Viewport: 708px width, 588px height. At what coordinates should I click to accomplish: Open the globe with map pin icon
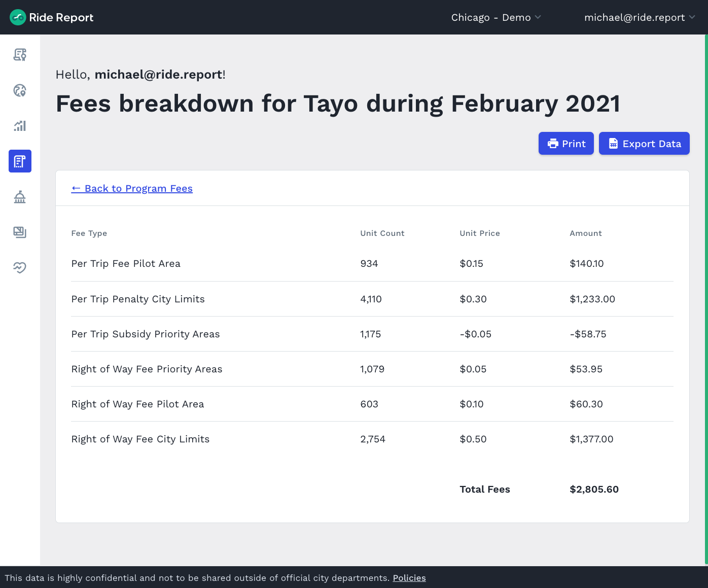click(20, 90)
